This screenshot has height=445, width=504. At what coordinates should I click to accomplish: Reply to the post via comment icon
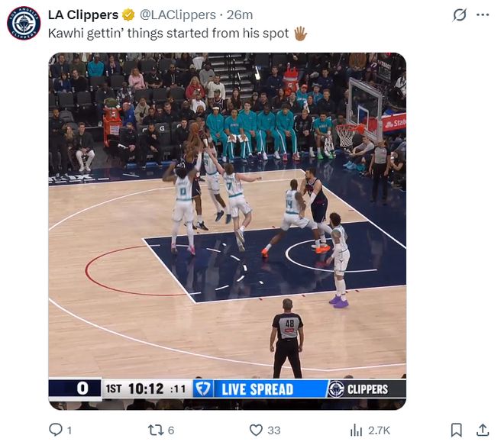56,430
